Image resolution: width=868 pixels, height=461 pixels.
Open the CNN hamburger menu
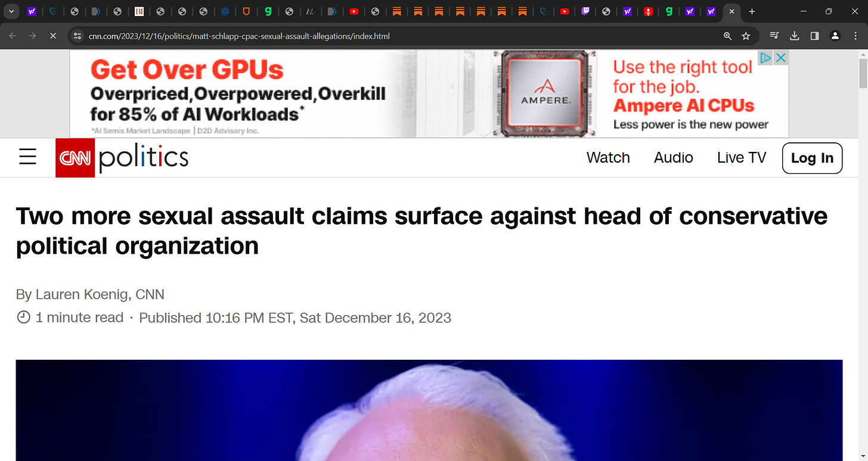point(27,157)
